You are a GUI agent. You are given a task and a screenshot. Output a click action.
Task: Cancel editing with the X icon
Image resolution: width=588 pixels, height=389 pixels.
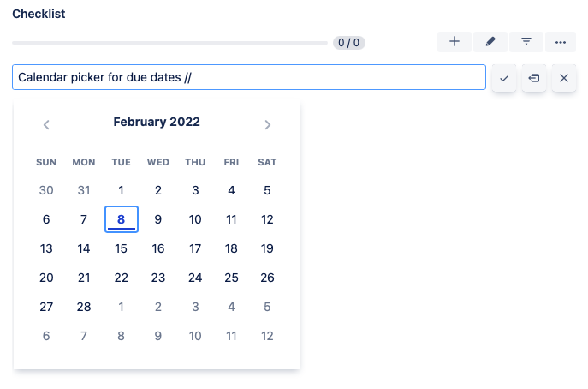564,78
